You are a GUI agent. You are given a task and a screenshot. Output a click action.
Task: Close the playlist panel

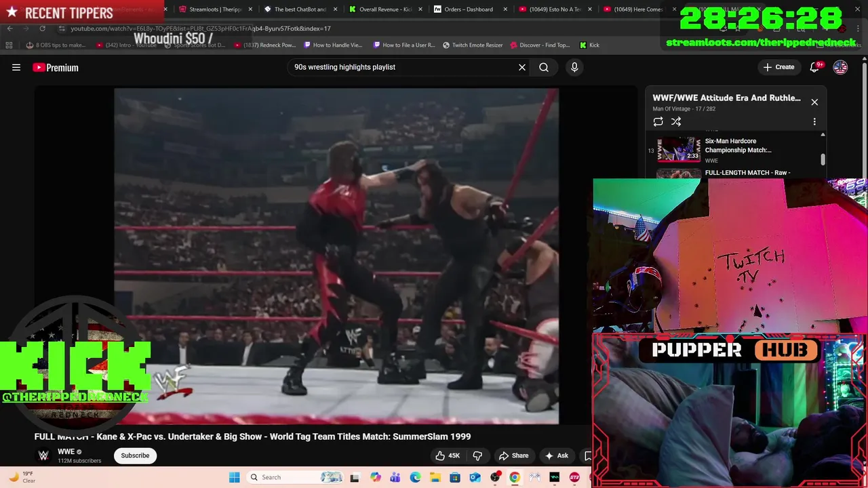[814, 102]
